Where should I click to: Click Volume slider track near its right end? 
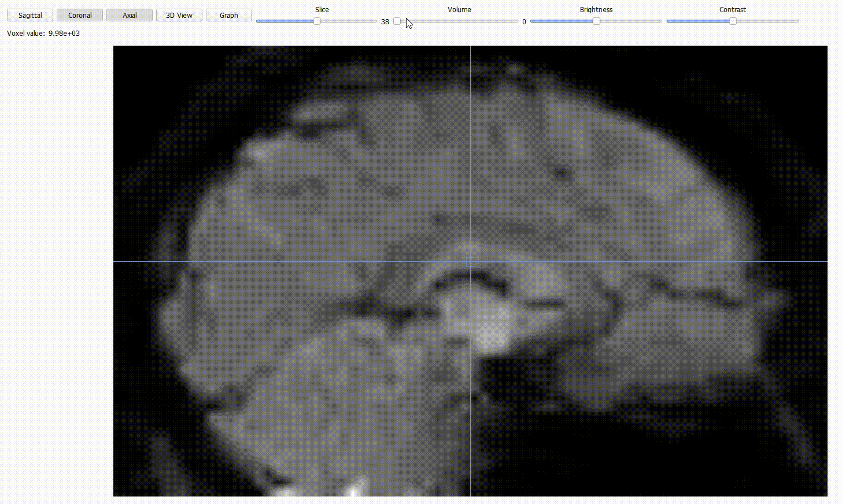(x=509, y=21)
